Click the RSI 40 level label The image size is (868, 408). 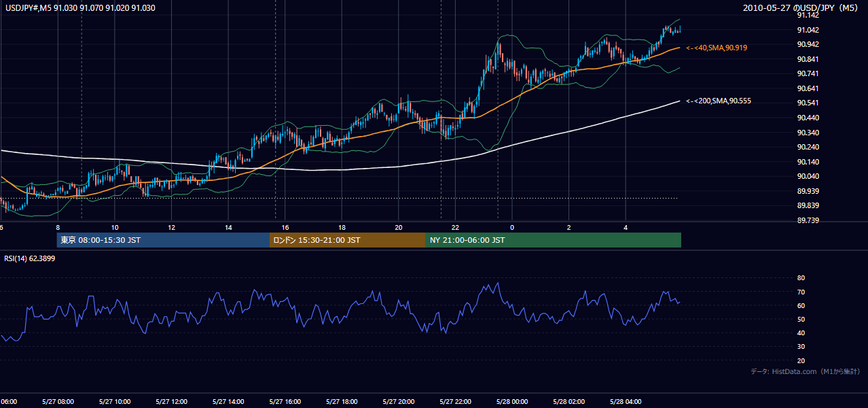point(801,333)
